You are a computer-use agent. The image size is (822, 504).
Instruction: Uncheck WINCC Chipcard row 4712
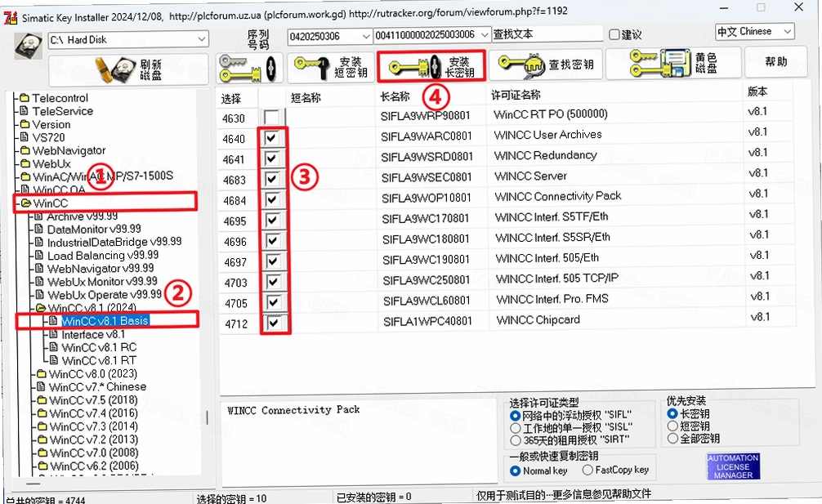coord(273,323)
